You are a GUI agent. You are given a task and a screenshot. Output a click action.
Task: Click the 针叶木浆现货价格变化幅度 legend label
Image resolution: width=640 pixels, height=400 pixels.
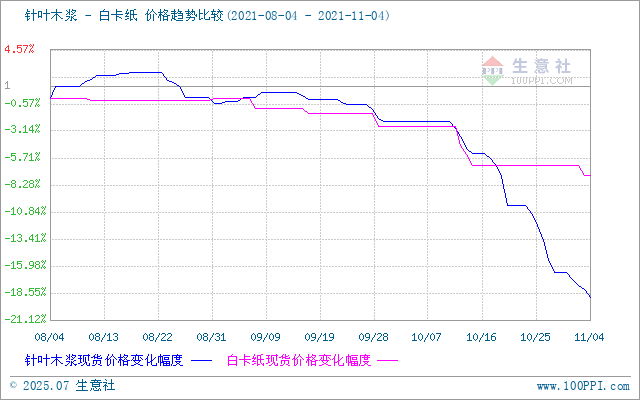pos(104,360)
